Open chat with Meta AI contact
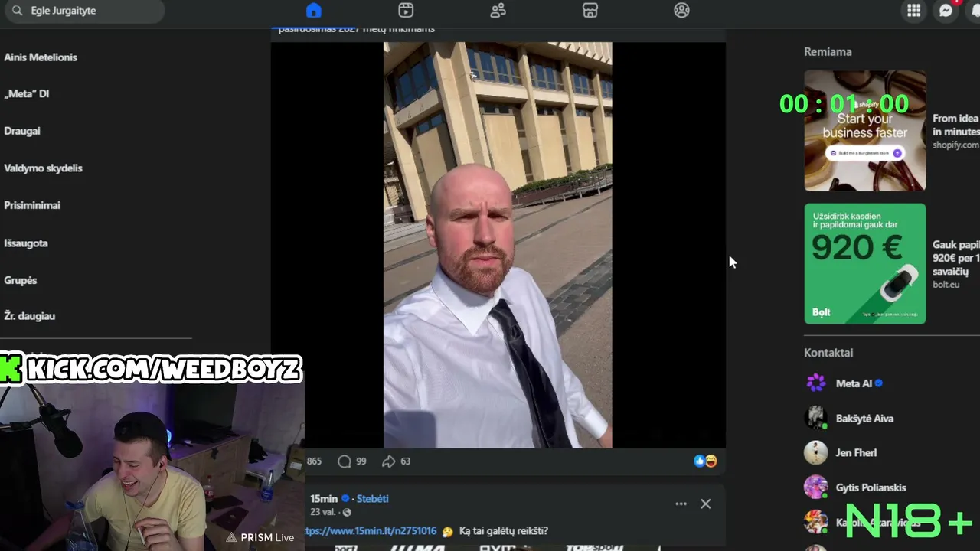Image resolution: width=980 pixels, height=551 pixels. point(854,383)
